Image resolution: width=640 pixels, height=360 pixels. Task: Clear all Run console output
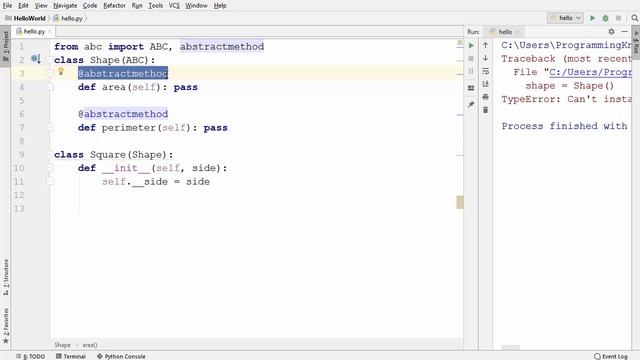tap(485, 110)
